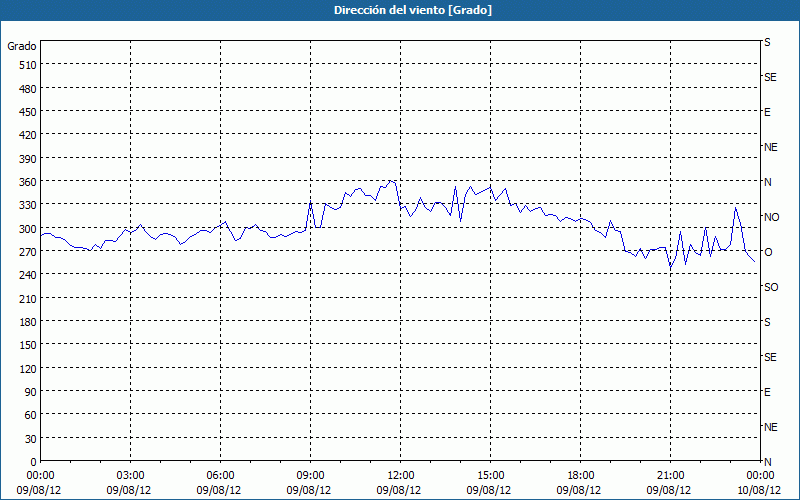Select the 'O' compass label on the right axis
Image resolution: width=800 pixels, height=500 pixels.
[768, 252]
